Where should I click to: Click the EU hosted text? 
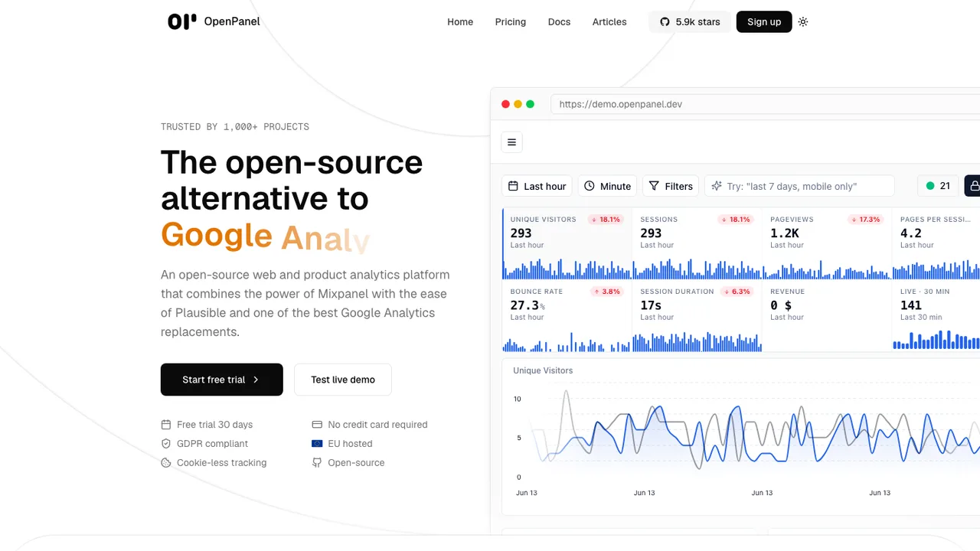(x=350, y=444)
